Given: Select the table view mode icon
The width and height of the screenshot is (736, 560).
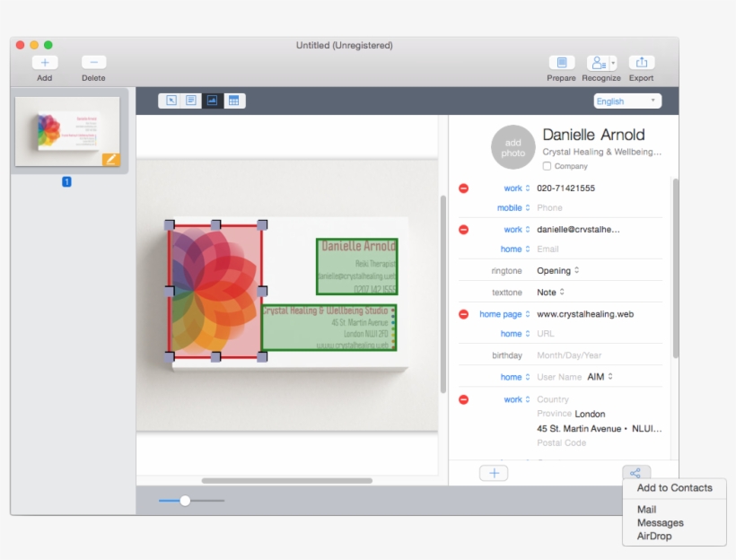Looking at the screenshot, I should pos(233,101).
